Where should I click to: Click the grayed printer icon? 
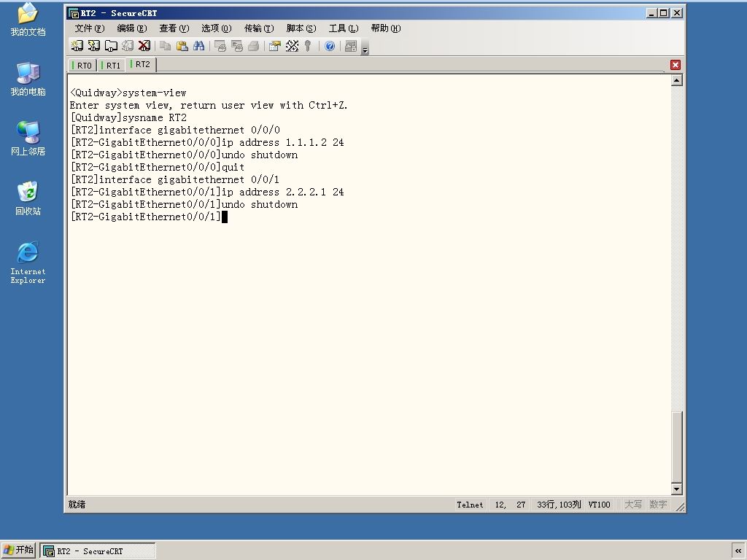[x=253, y=46]
